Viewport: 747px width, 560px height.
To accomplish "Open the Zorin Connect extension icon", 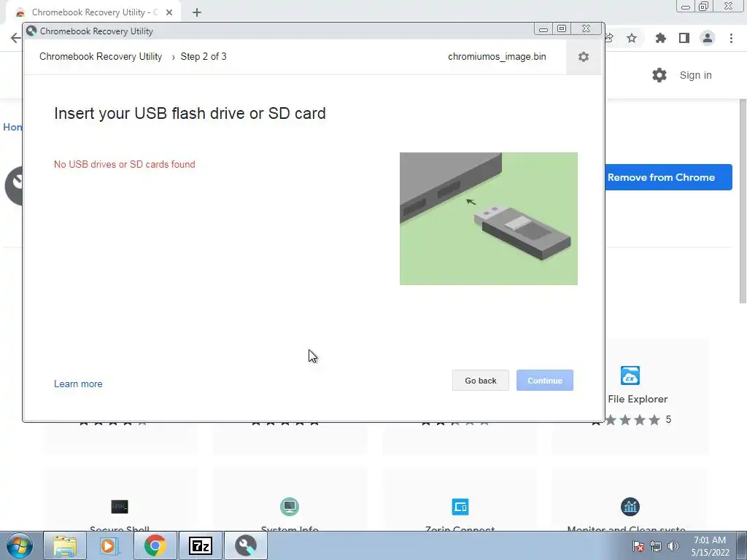I will [x=460, y=507].
